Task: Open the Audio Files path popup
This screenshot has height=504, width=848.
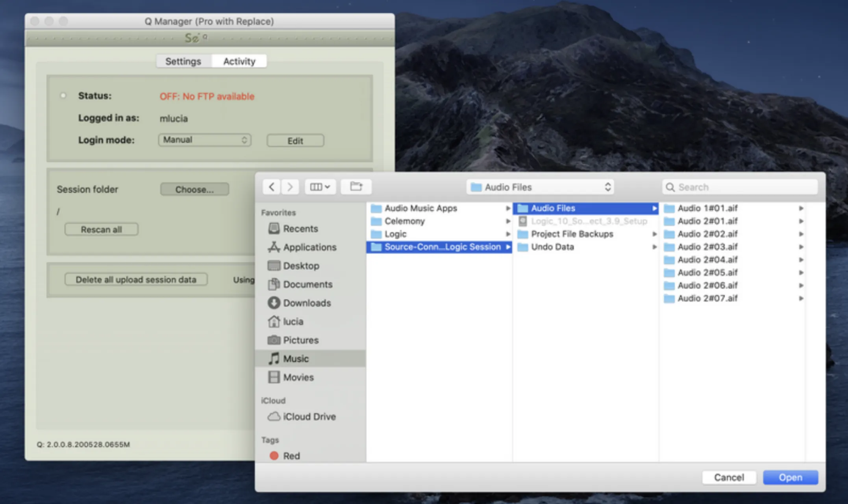Action: point(540,187)
